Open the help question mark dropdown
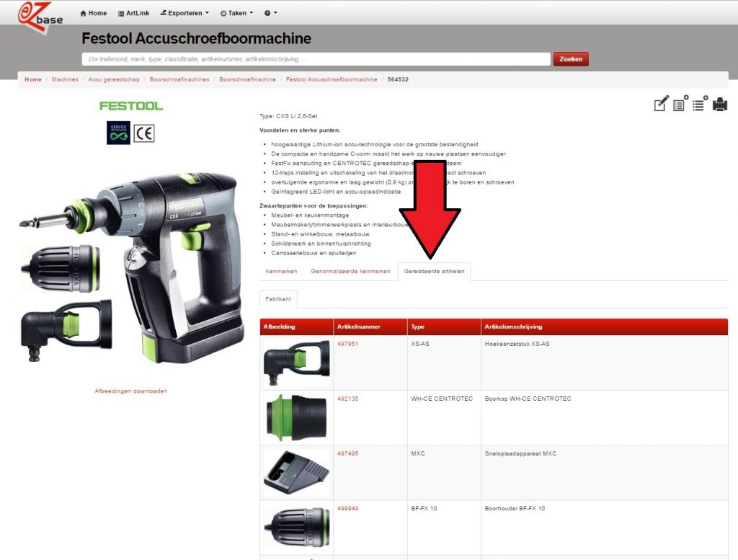Image resolution: width=738 pixels, height=560 pixels. click(270, 13)
